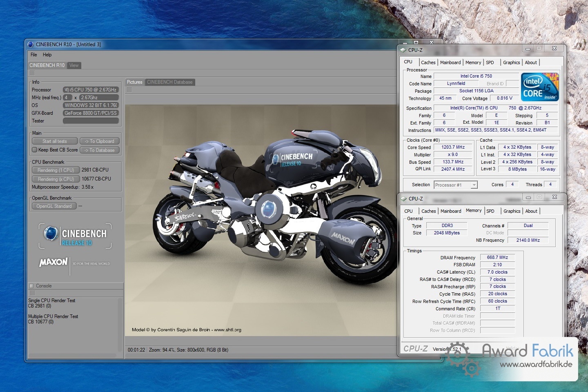
Task: Click the CINEBENCH app icon in title bar
Action: (31, 45)
